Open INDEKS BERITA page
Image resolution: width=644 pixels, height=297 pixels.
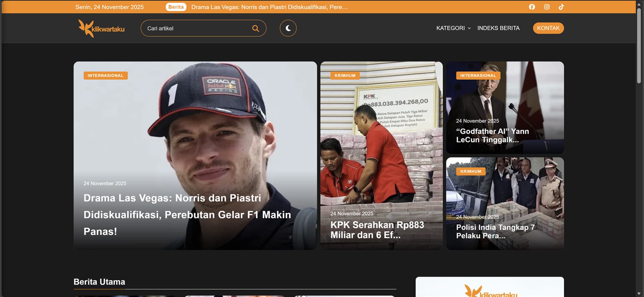498,28
